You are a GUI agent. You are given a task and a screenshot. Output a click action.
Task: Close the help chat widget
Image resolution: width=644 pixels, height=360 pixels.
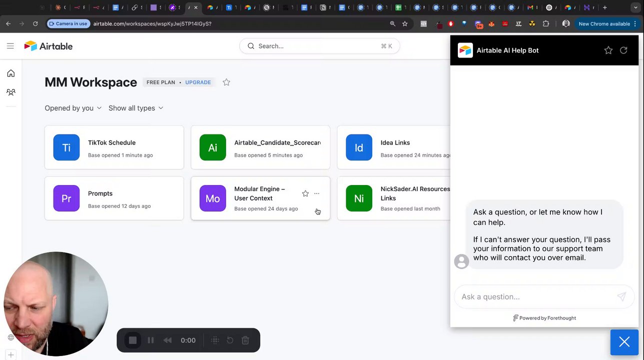tap(624, 342)
